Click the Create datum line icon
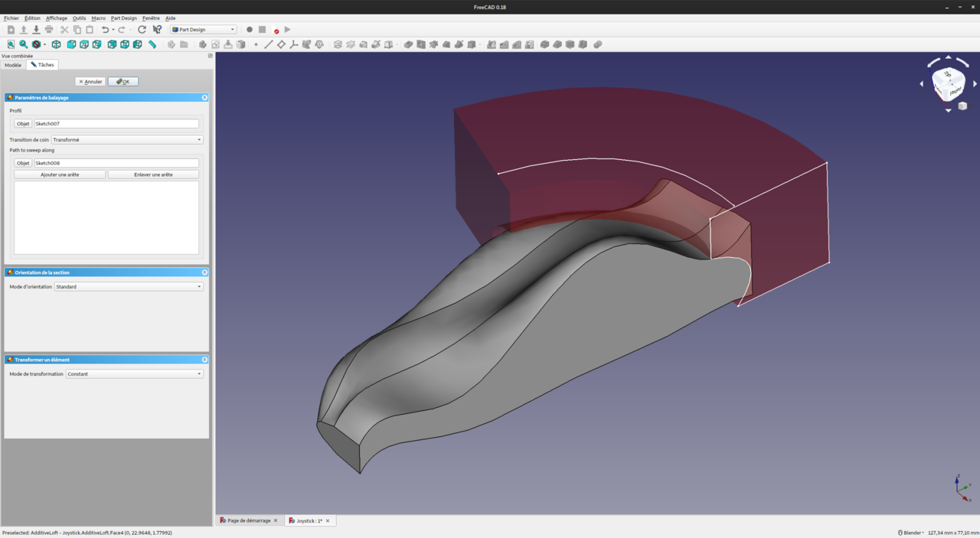 click(x=268, y=44)
